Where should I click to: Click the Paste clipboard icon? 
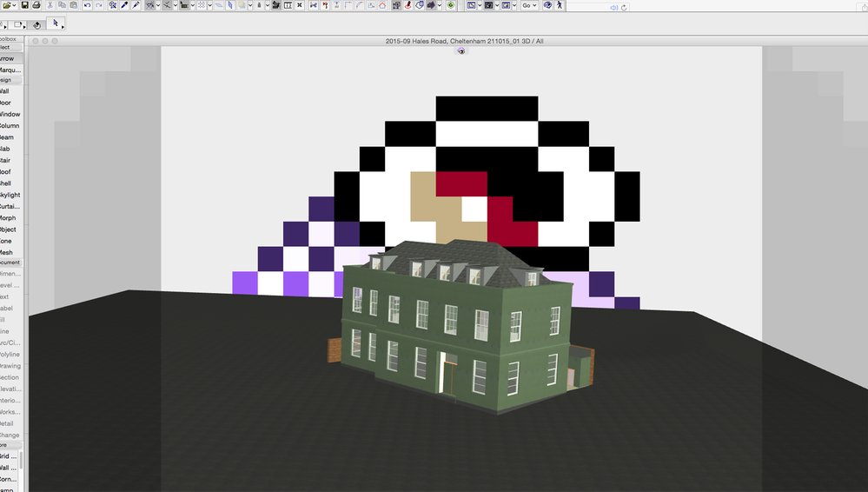coord(74,5)
